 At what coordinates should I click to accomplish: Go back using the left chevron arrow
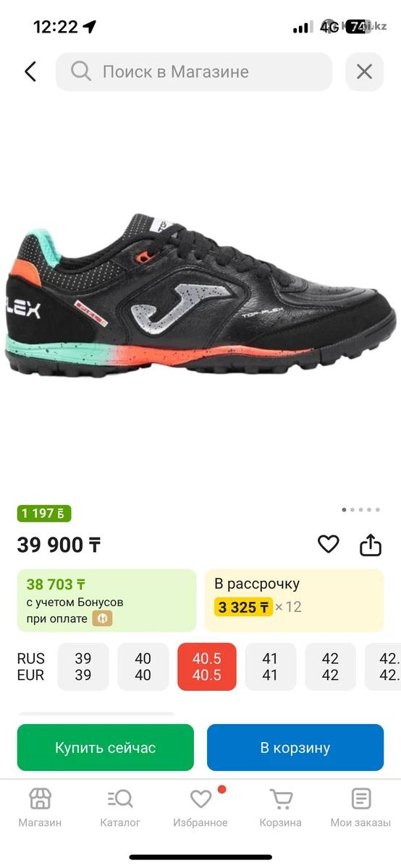pos(30,72)
